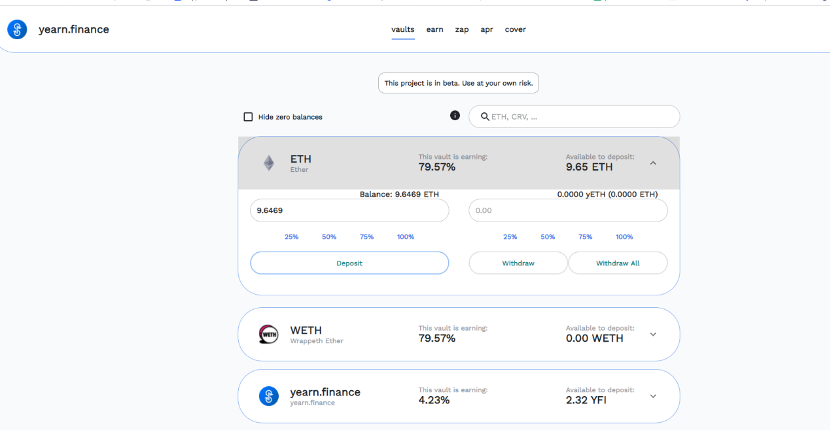Image resolution: width=830 pixels, height=430 pixels.
Task: Click the beta risk notice
Action: [x=458, y=83]
